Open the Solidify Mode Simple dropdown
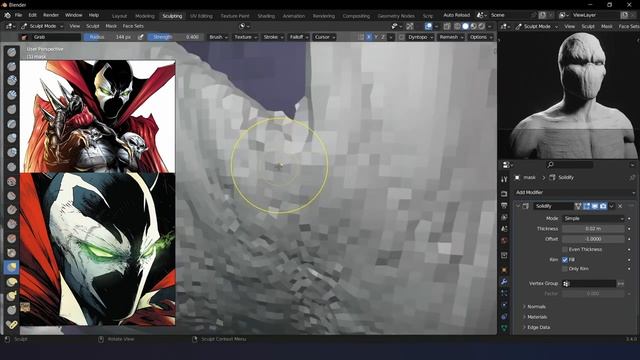Screen dimensions: 640x360 pos(594,218)
